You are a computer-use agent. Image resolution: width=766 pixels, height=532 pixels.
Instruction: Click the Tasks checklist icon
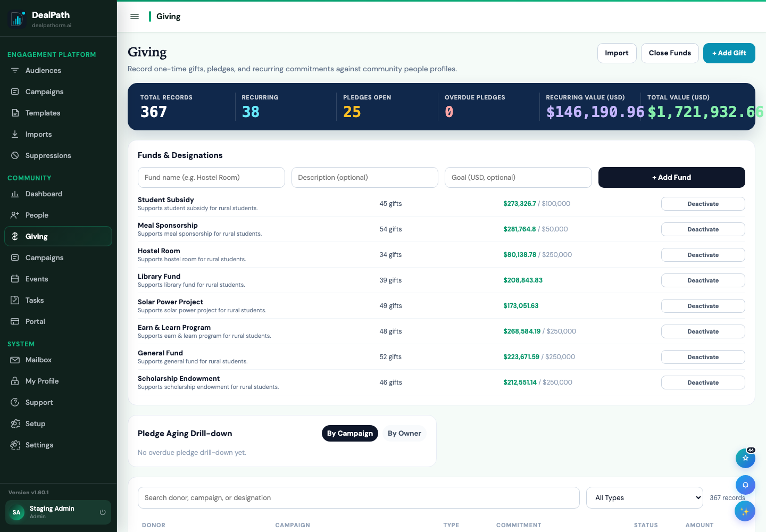tap(15, 300)
